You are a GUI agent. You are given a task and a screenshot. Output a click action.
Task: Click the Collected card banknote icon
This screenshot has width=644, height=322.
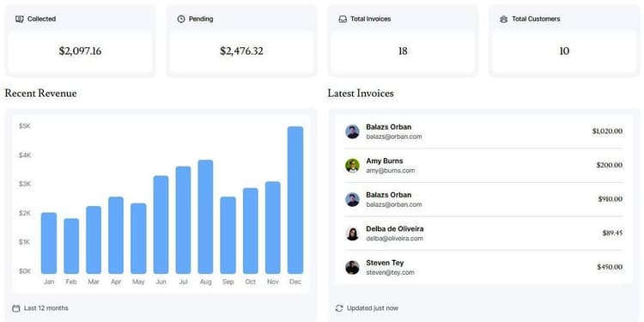(x=19, y=19)
